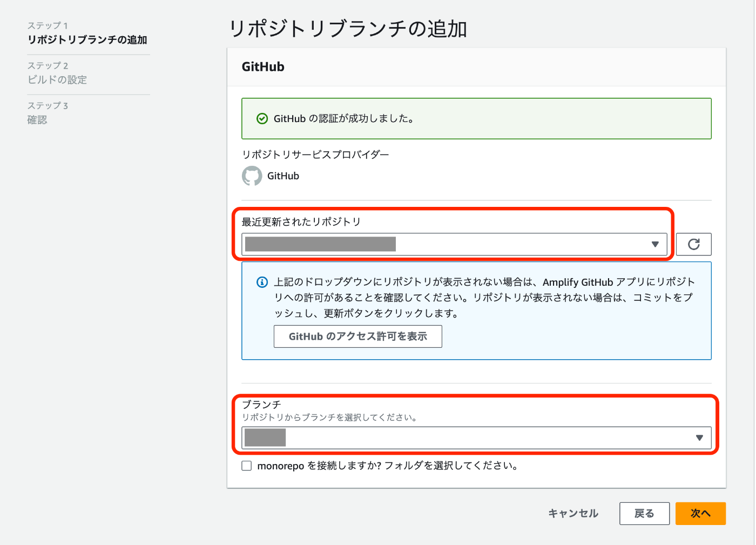Click the monorepo を接続しますか label text
Viewport: 756px width, 545px height.
[x=387, y=466]
